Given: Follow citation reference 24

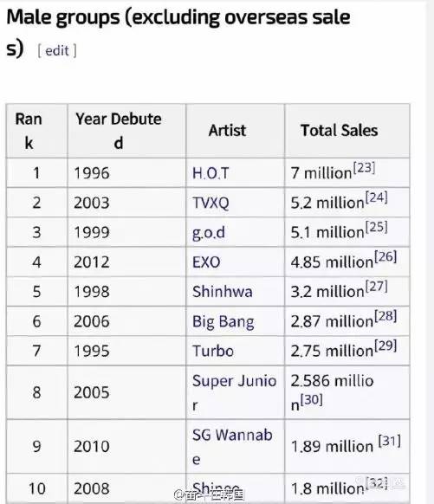Looking at the screenshot, I should click(x=376, y=197).
